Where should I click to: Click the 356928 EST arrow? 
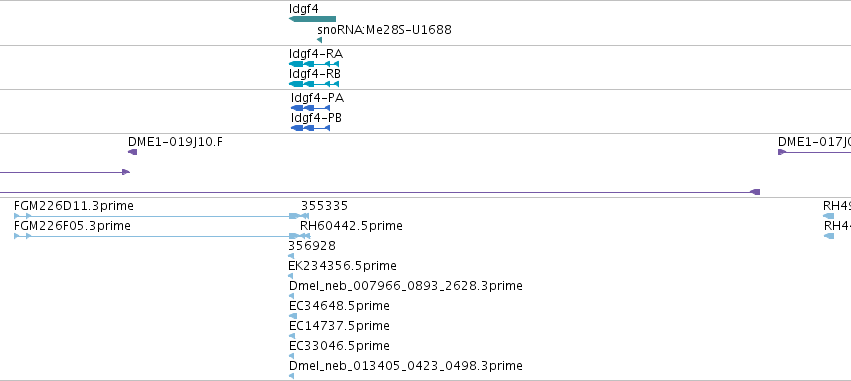291,256
